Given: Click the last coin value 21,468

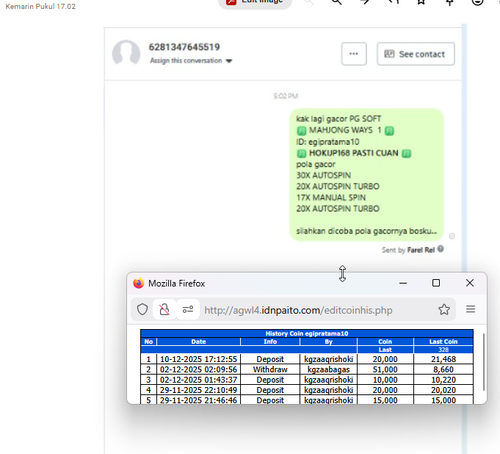Looking at the screenshot, I should [x=443, y=359].
